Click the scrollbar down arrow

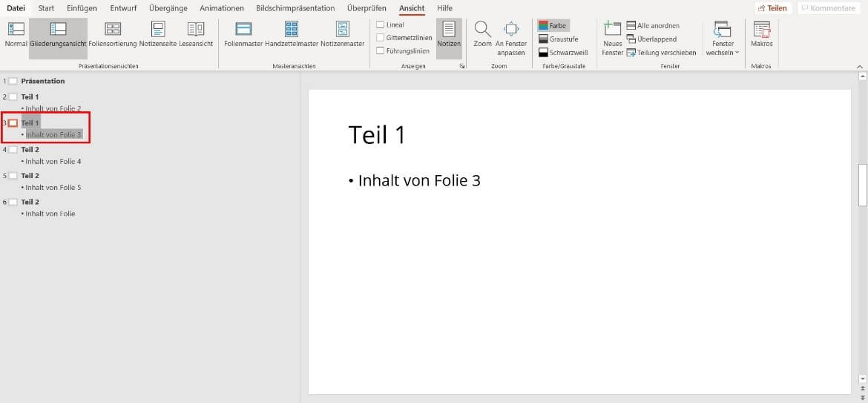[x=862, y=378]
